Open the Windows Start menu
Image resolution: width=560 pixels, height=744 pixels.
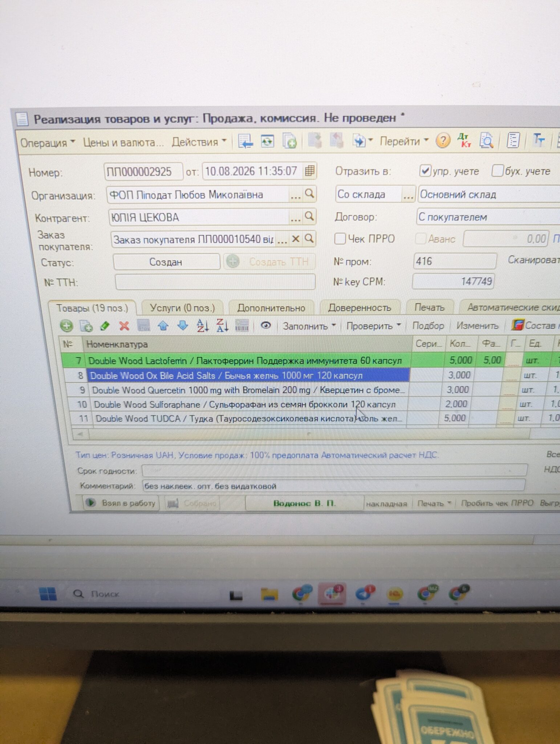pyautogui.click(x=48, y=594)
